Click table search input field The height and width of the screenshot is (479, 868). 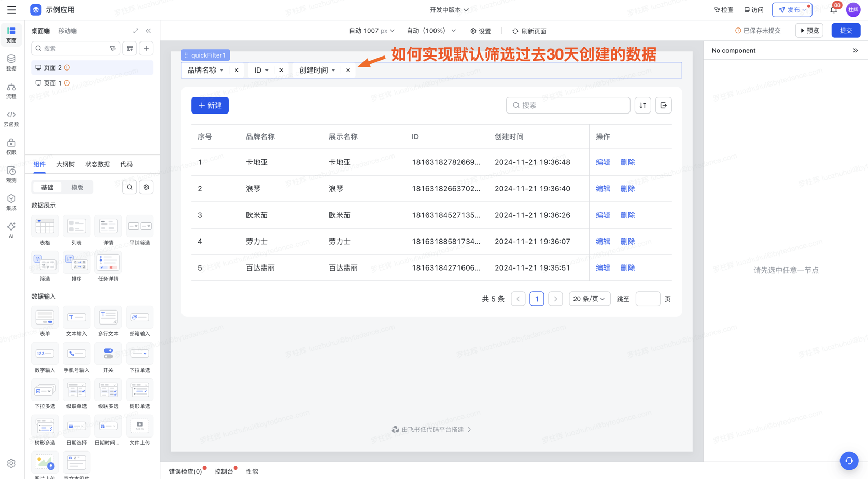568,105
